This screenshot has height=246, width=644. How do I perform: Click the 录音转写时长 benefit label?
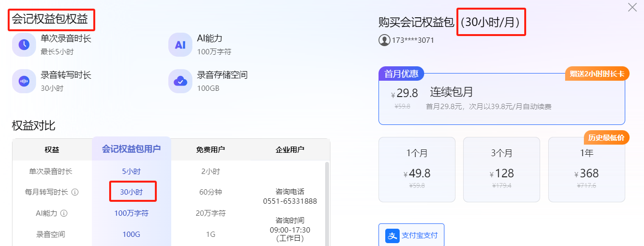[x=66, y=75]
